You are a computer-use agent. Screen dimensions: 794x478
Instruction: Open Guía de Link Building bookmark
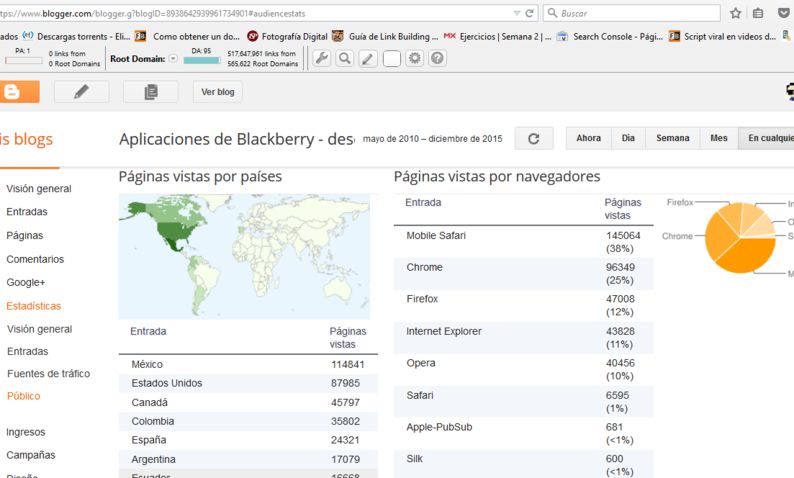pos(386,36)
